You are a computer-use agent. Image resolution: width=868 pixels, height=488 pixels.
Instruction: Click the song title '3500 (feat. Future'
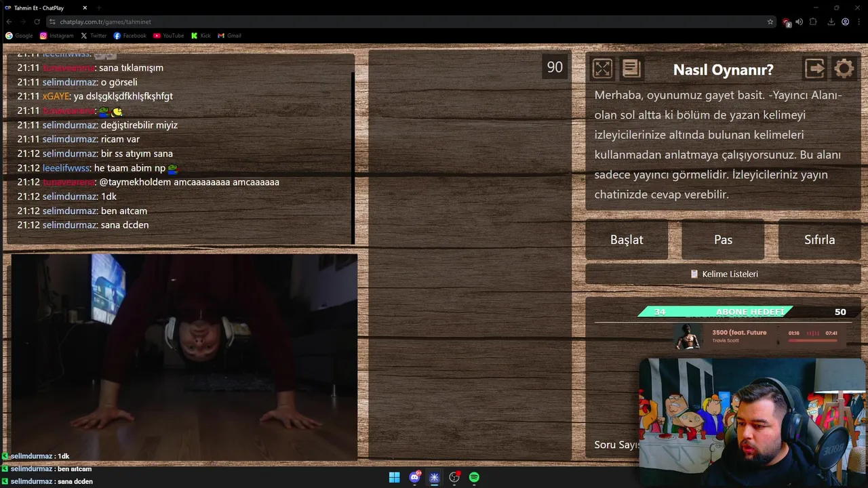coord(739,333)
